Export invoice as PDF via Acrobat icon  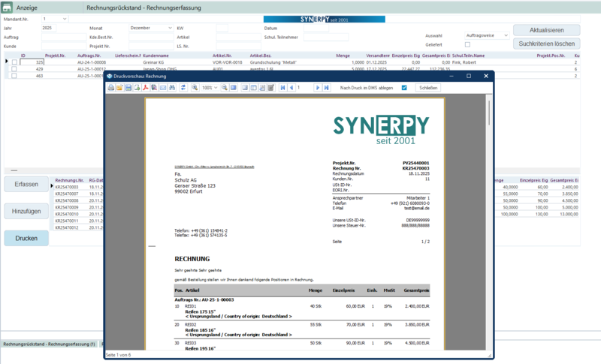[146, 88]
